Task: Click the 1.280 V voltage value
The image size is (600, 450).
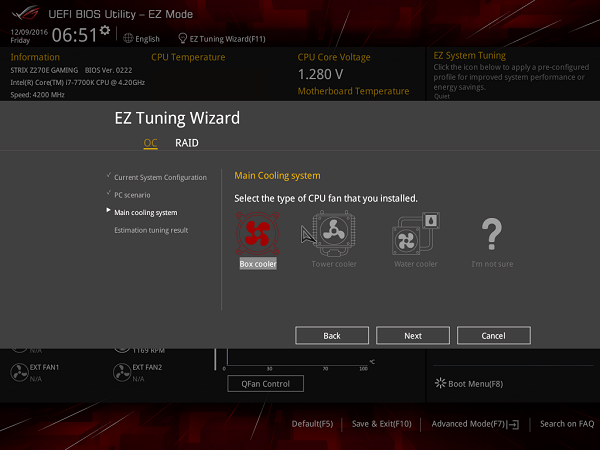Action: tap(320, 74)
